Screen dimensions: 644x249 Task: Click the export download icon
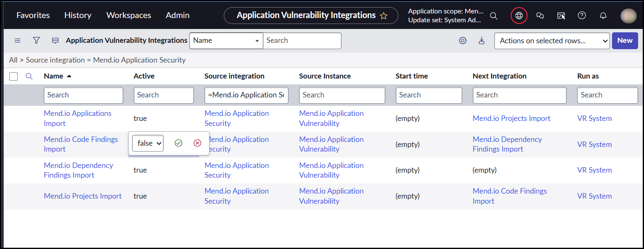(482, 41)
